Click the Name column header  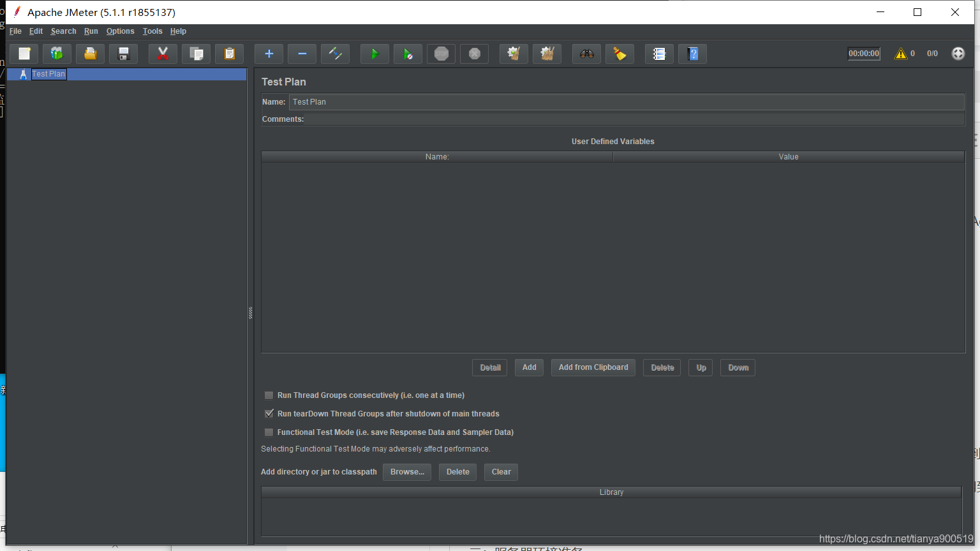437,157
